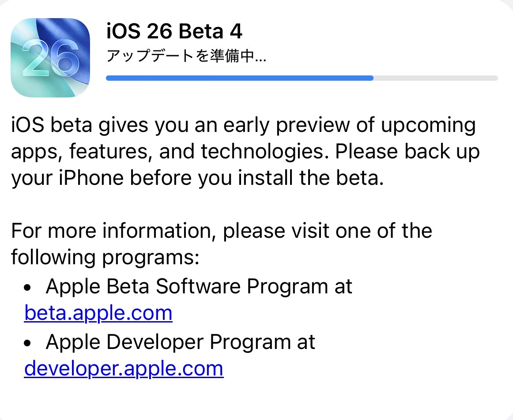Click the gray unfilled progress bar section
This screenshot has height=420, width=513.
pyautogui.click(x=435, y=78)
